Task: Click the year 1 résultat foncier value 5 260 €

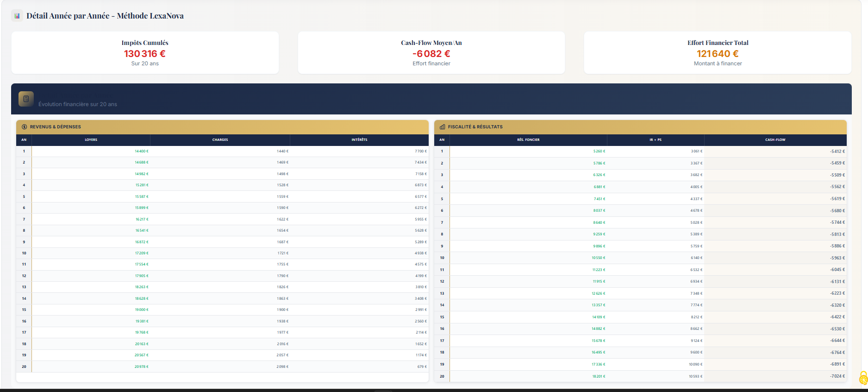Action: coord(599,151)
